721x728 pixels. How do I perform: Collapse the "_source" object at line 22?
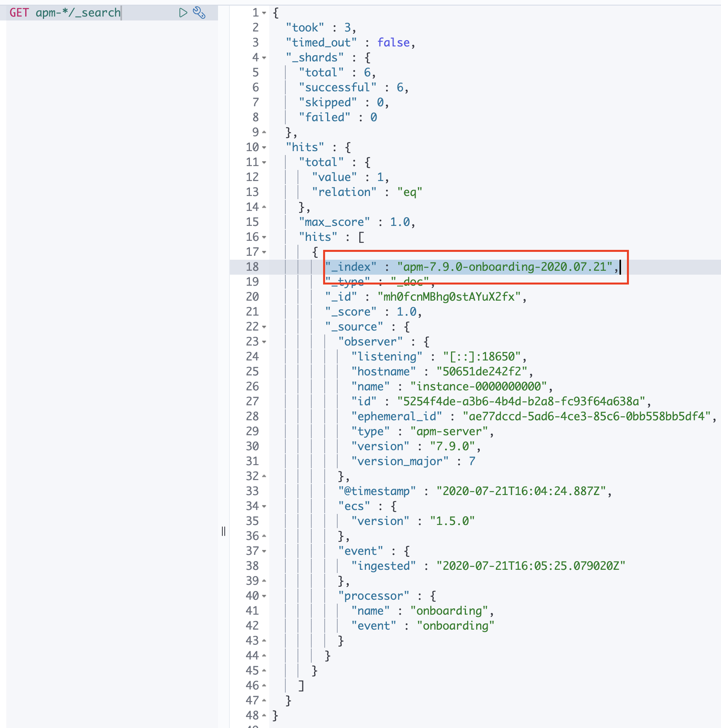coord(264,327)
